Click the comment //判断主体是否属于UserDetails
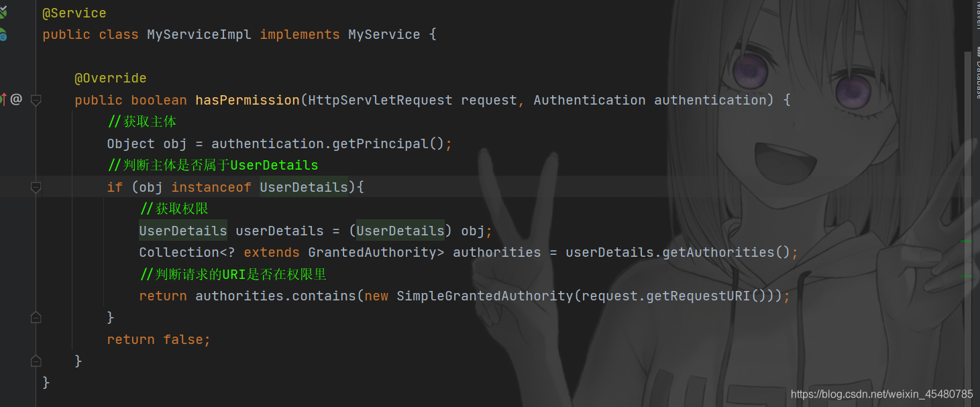The height and width of the screenshot is (407, 980). pos(213,165)
